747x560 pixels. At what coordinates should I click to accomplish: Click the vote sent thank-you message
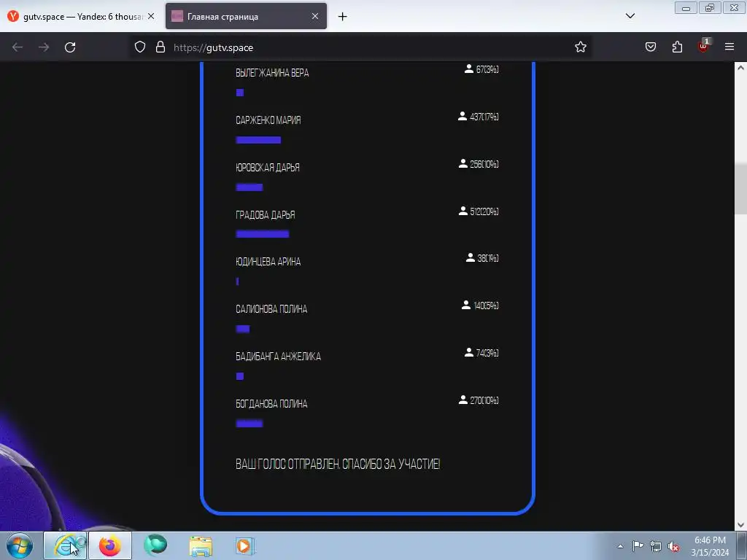click(x=338, y=464)
